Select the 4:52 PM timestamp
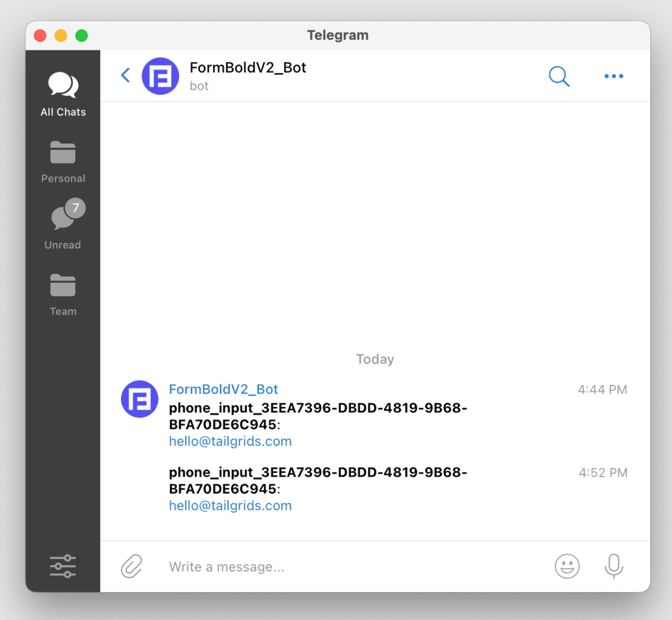The image size is (672, 620). pos(603,472)
